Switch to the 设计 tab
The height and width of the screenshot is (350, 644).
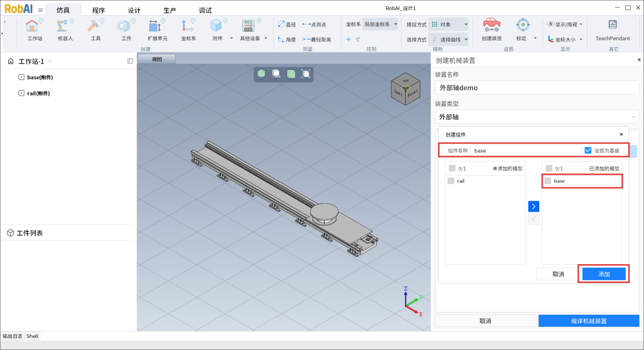click(x=134, y=10)
